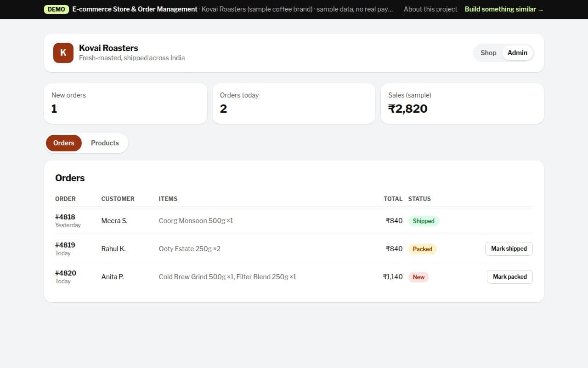
Task: Click the Packed status badge
Action: coord(423,249)
